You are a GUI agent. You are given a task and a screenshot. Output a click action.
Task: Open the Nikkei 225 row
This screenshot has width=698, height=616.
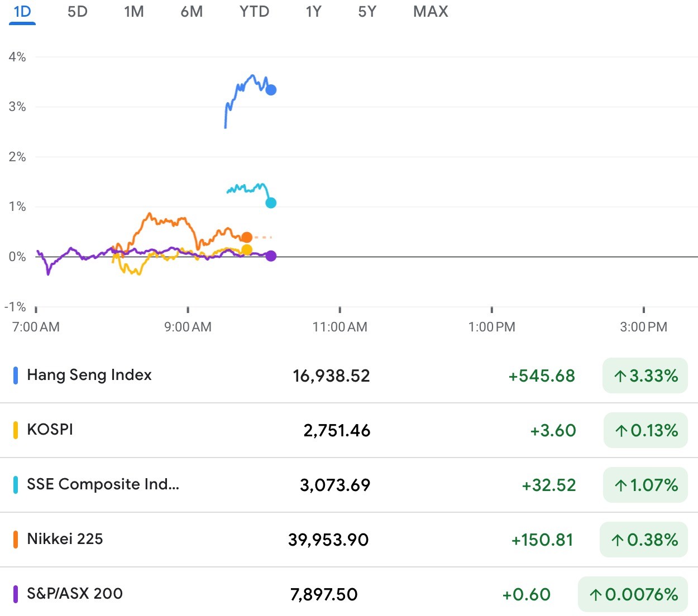[349, 540]
